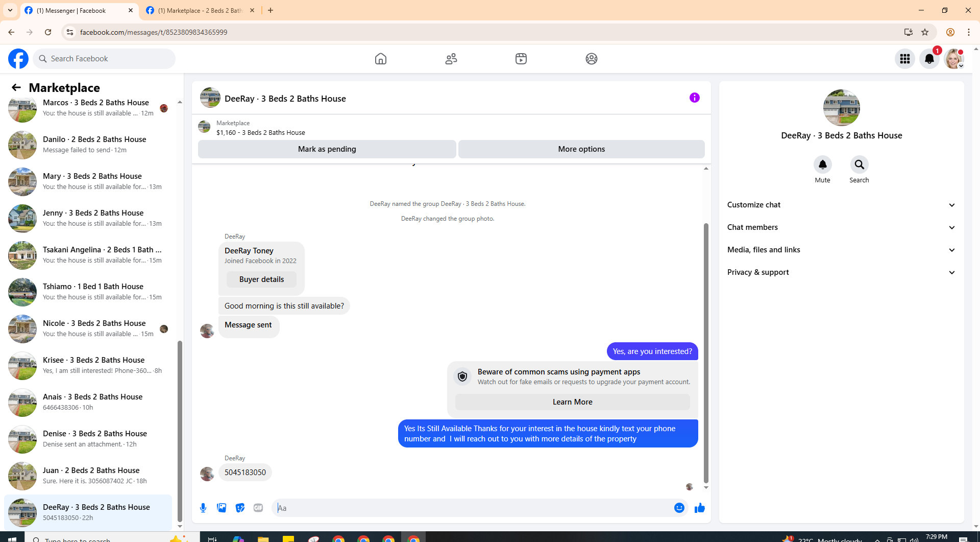Open Reels video icon in navigation

point(521,59)
